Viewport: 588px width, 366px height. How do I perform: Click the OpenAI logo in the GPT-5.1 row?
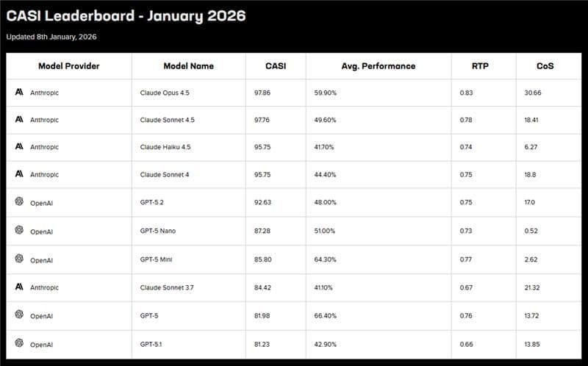coord(19,344)
